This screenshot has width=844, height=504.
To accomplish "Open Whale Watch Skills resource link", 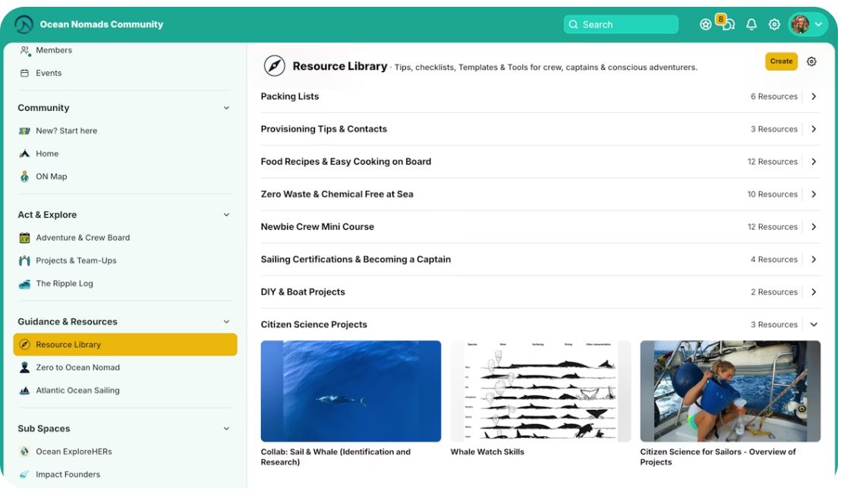I will coord(487,452).
